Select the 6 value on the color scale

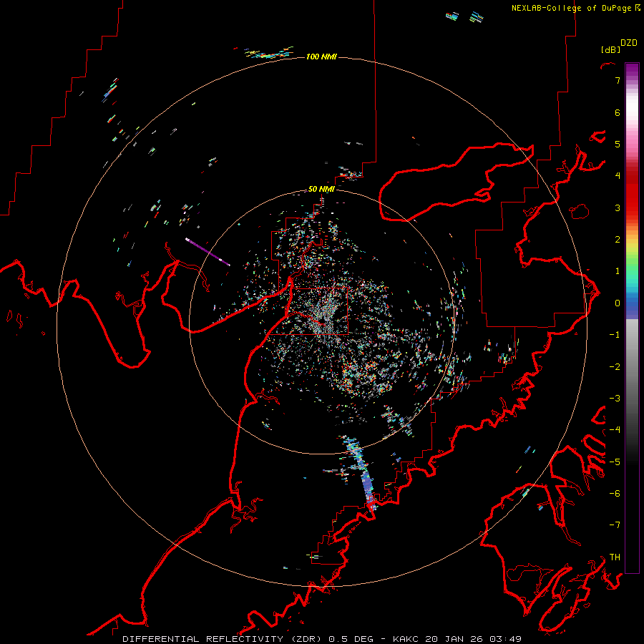[618, 112]
